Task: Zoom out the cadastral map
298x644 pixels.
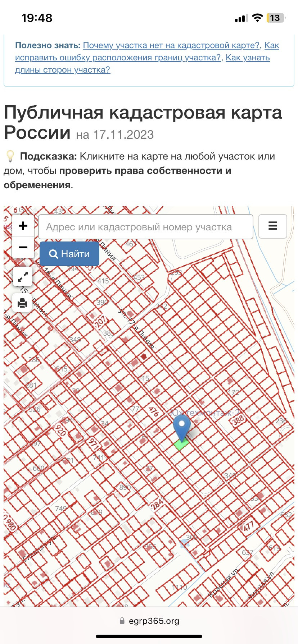Action: click(x=23, y=247)
